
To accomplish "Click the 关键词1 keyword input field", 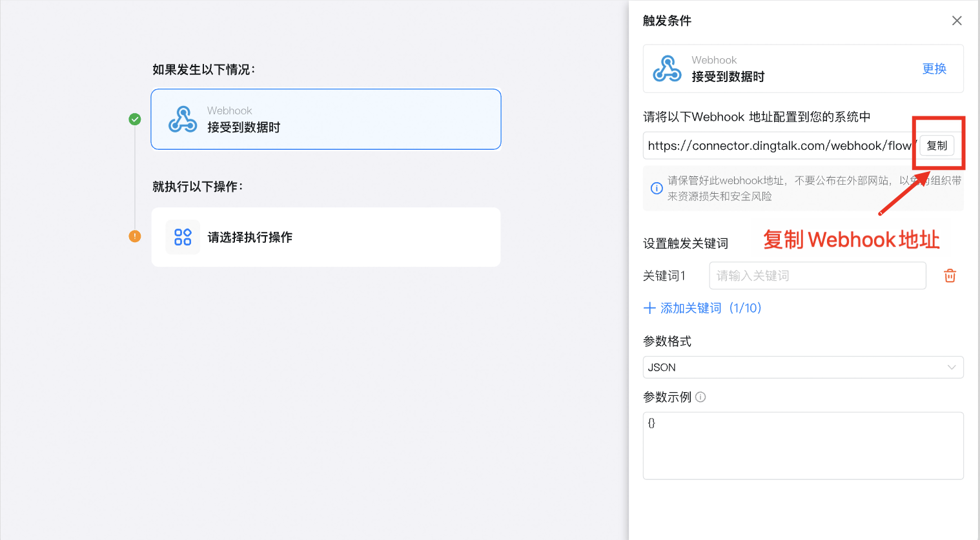I will 817,275.
